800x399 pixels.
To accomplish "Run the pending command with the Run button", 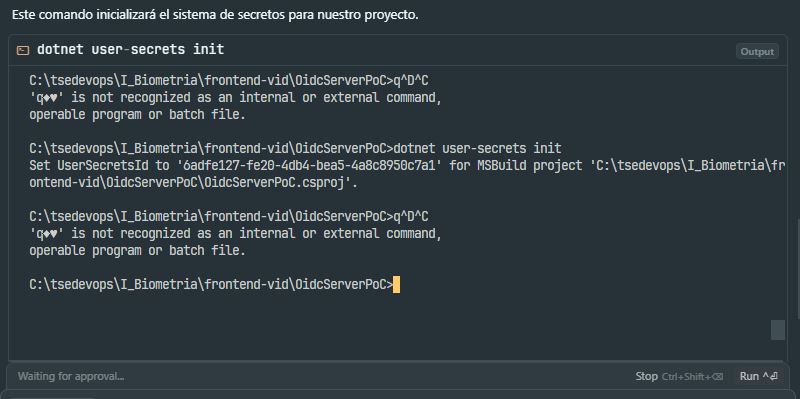I will [x=759, y=377].
